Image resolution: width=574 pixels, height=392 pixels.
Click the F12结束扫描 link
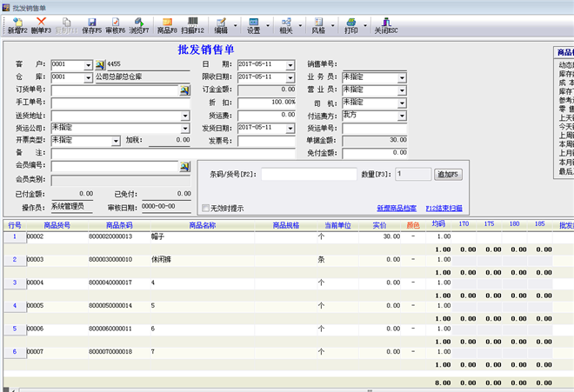pyautogui.click(x=444, y=209)
